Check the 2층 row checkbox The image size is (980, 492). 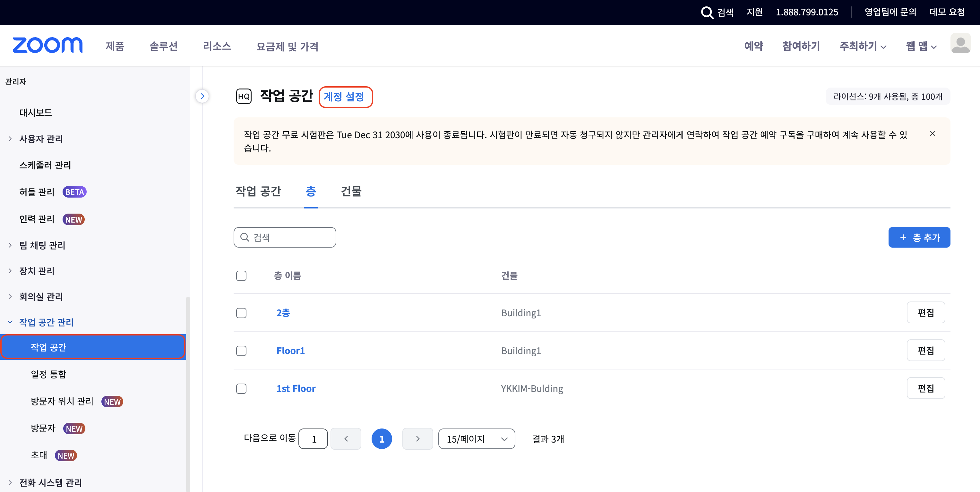coord(241,313)
